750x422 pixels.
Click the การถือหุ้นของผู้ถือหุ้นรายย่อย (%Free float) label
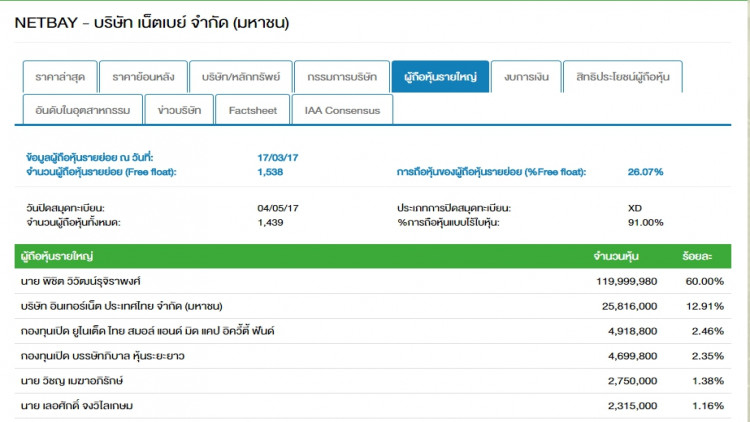point(491,172)
